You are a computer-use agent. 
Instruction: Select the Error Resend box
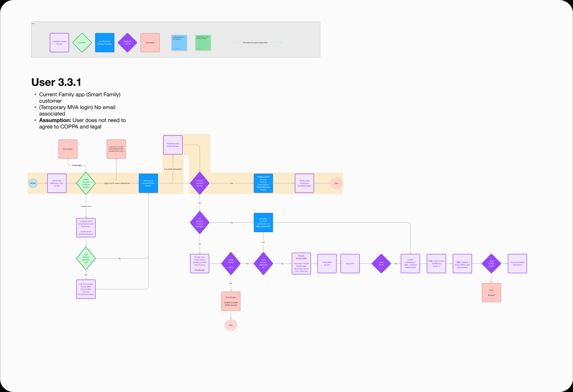click(x=491, y=293)
